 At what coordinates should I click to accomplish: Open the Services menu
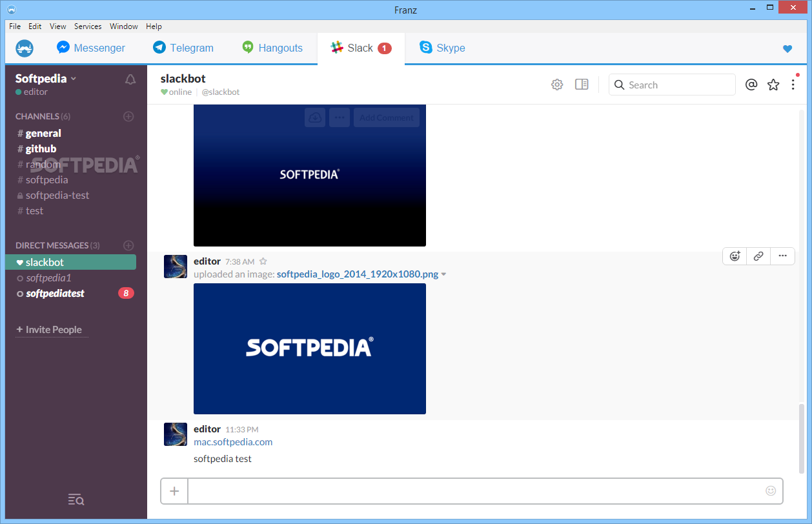click(x=88, y=26)
